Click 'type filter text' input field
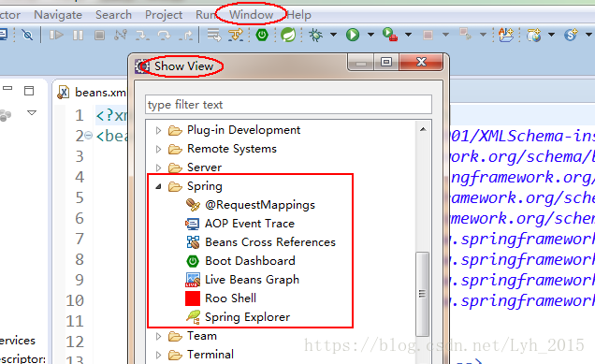Image resolution: width=595 pixels, height=364 pixels. 288,105
